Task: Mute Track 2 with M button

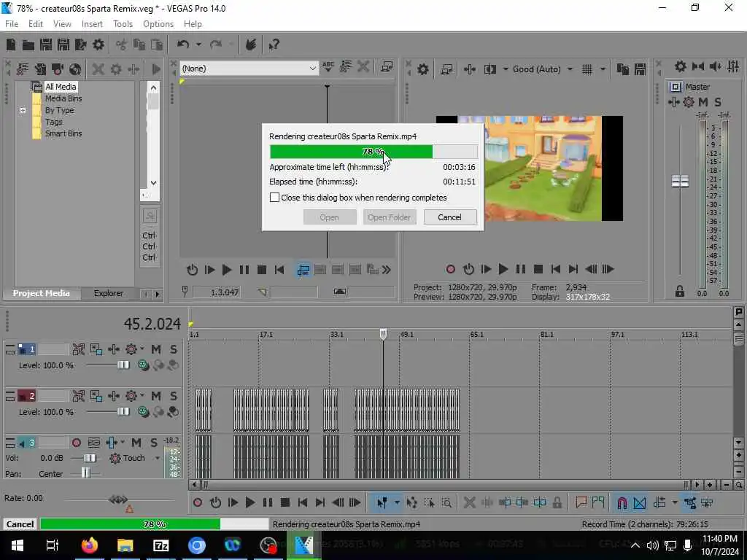Action: 156,396
